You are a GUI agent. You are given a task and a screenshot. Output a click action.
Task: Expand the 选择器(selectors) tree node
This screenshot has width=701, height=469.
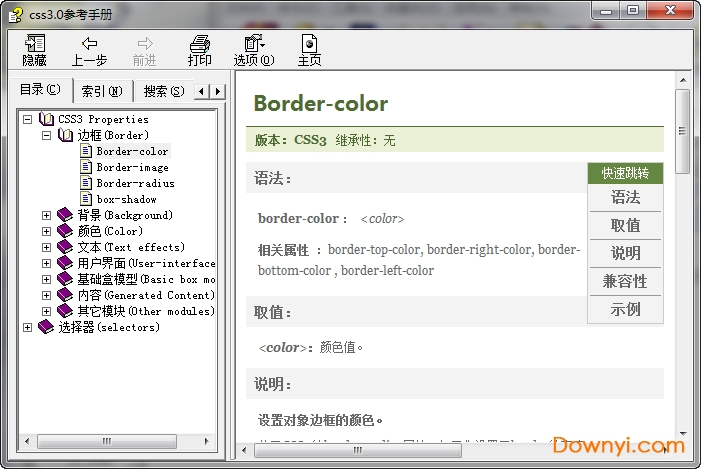click(28, 327)
